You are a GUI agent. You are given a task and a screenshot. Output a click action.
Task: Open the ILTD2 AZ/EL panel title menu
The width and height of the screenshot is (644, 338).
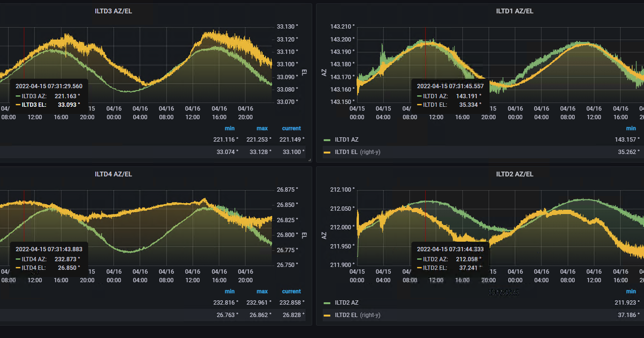[514, 174]
